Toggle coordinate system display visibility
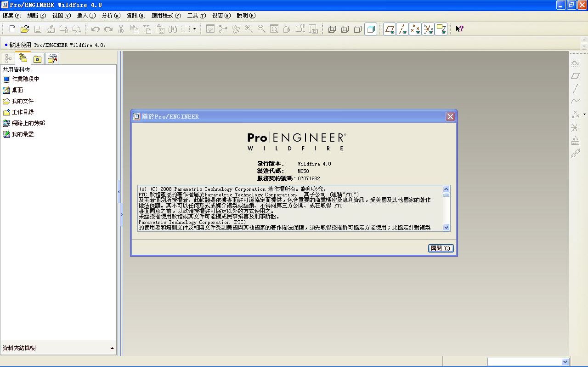 428,29
